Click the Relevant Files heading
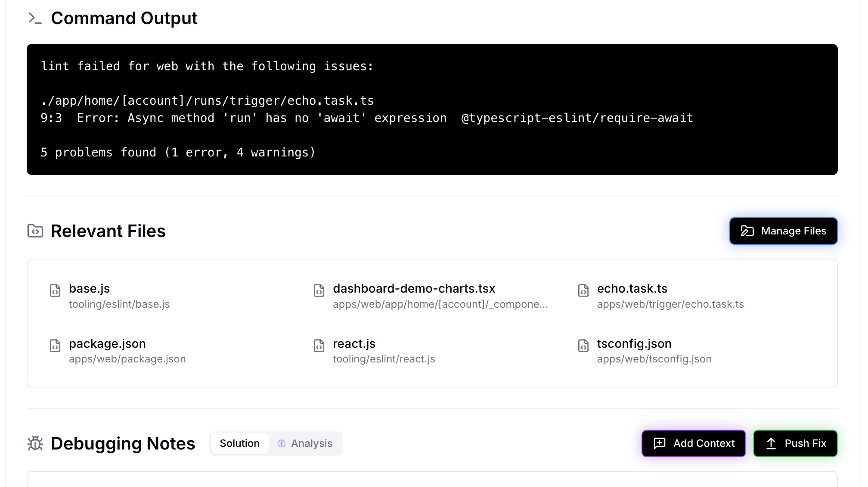This screenshot has height=487, width=868. click(108, 231)
